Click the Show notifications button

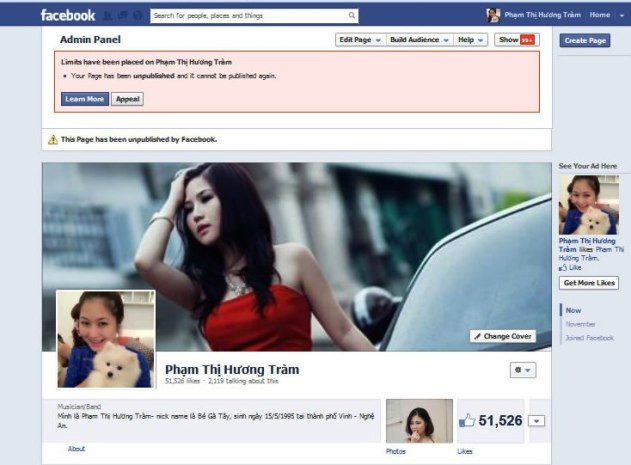[517, 40]
